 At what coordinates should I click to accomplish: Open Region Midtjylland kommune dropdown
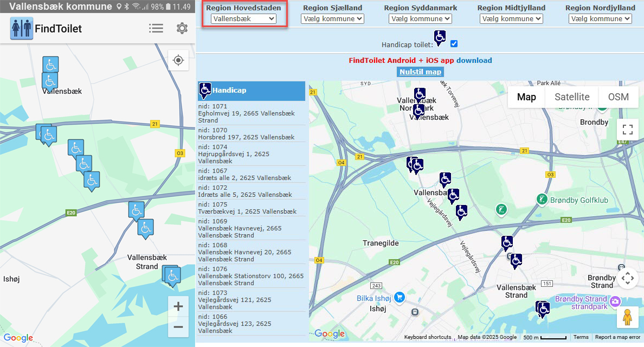pos(511,18)
